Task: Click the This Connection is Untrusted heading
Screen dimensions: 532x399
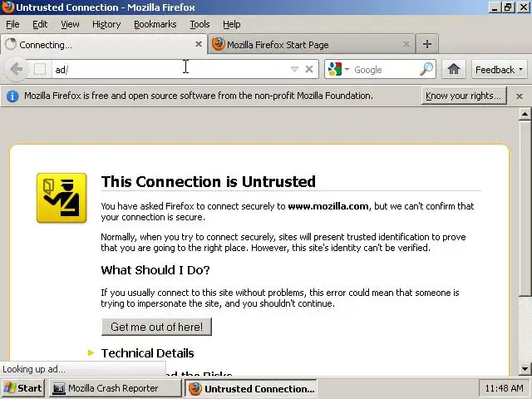Action: tap(209, 181)
